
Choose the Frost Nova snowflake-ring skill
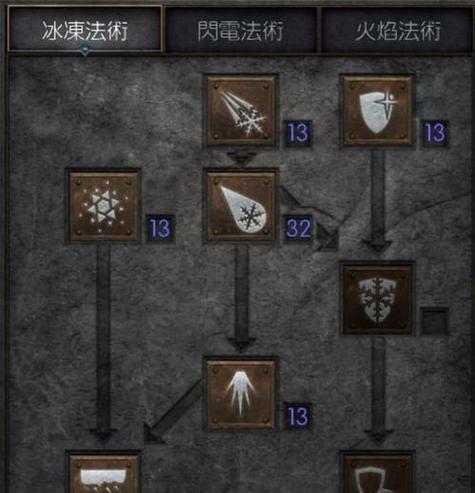pyautogui.click(x=103, y=206)
